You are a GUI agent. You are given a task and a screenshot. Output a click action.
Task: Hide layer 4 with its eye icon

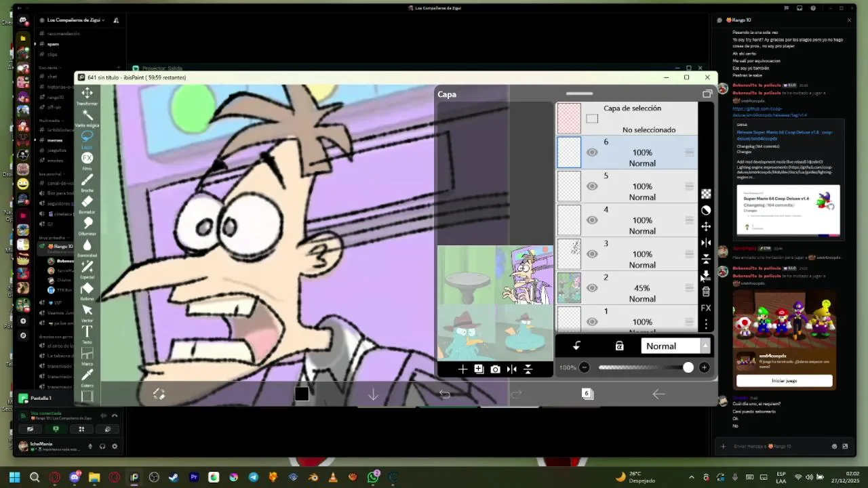coord(592,220)
